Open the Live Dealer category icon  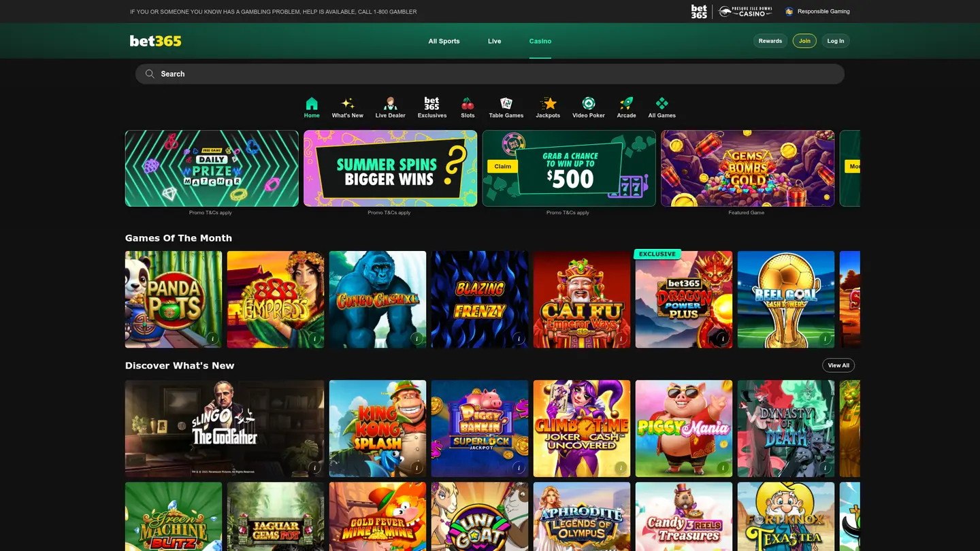[390, 103]
